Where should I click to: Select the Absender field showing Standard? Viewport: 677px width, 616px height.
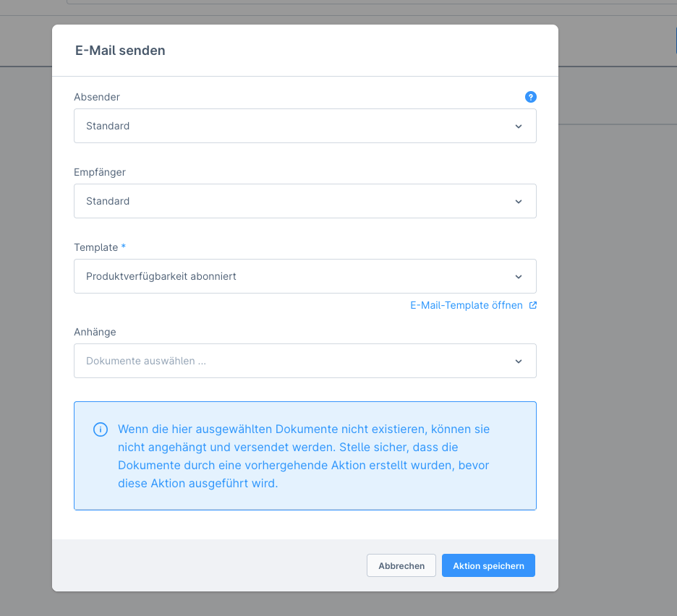289,126
